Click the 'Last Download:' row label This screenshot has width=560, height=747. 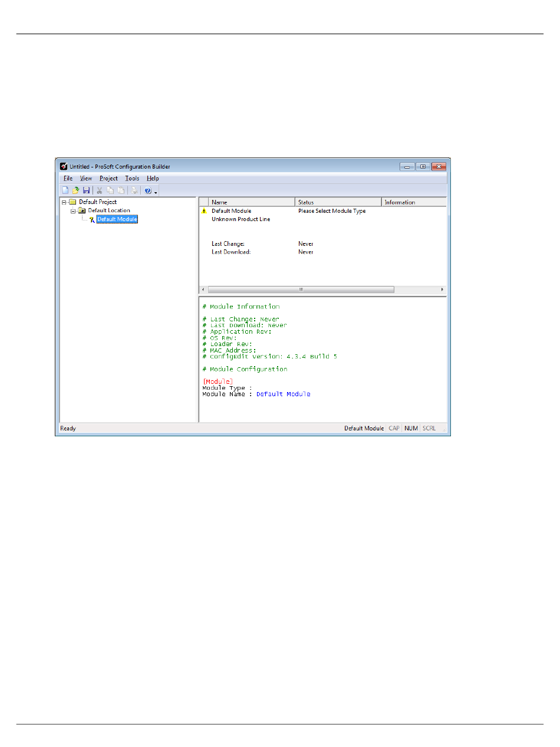point(232,252)
